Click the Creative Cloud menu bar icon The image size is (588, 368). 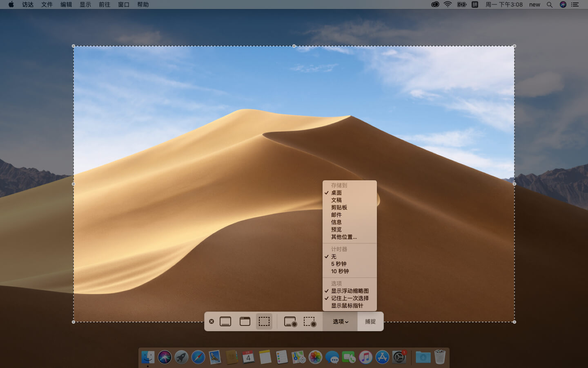(435, 4)
